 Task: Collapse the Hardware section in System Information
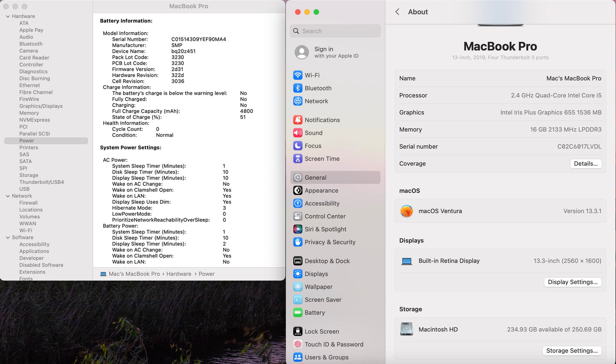(x=7, y=16)
